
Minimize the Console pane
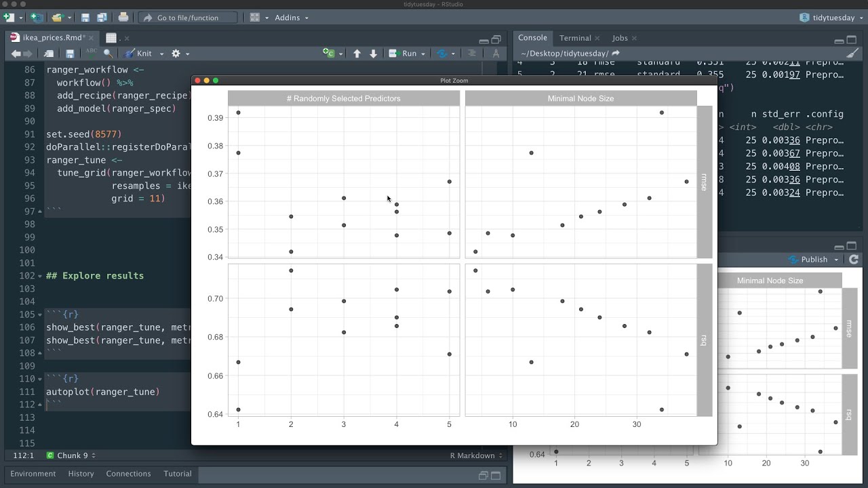click(840, 40)
